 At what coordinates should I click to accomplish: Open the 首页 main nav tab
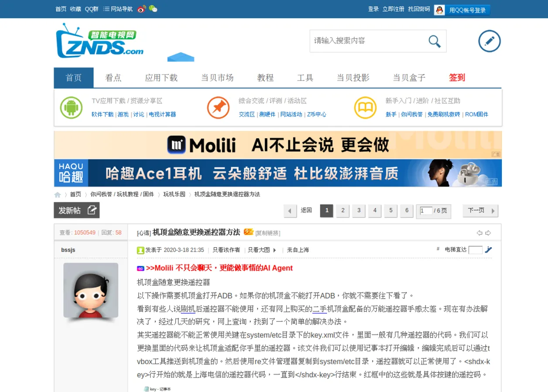(74, 78)
